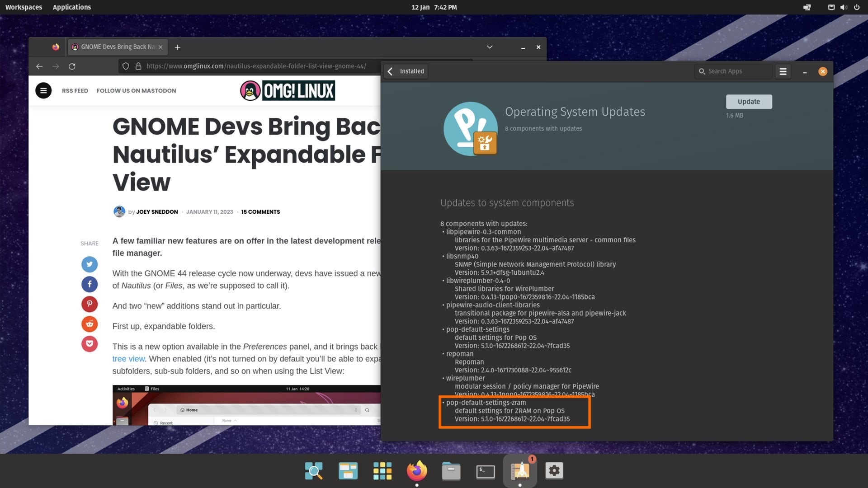Open Files from the dock

point(451,471)
